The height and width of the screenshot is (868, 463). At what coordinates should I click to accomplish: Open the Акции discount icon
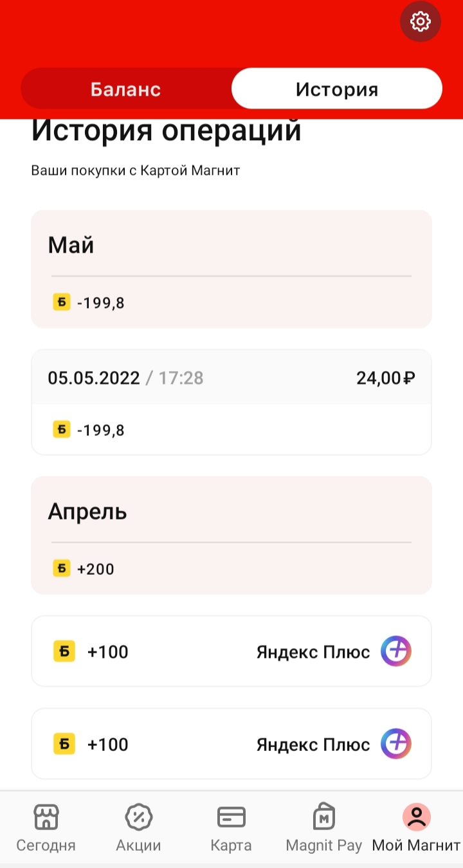138,817
